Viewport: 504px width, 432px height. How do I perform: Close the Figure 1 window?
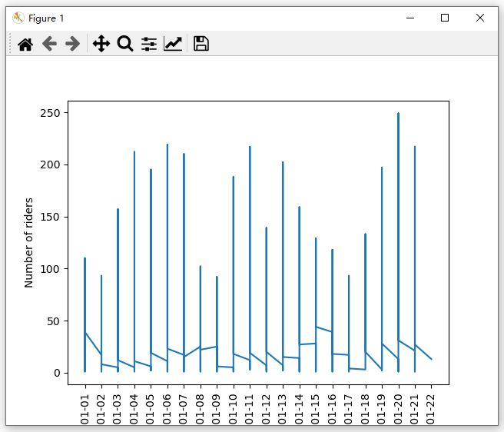tap(480, 18)
